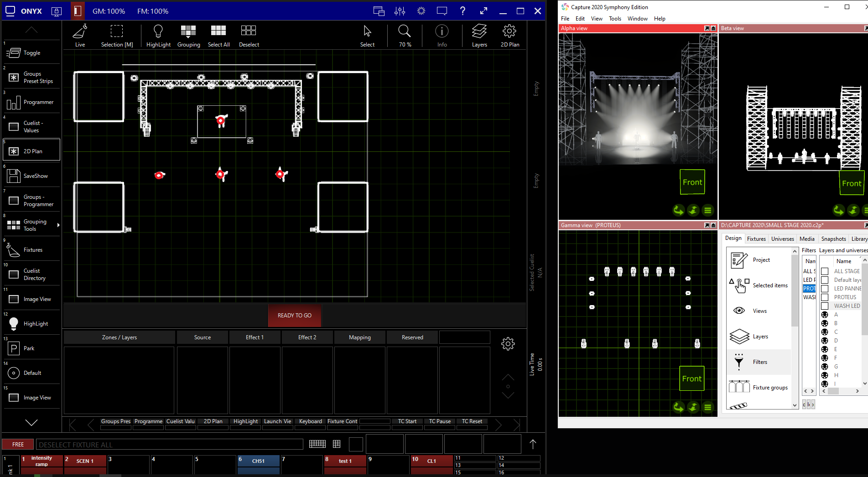The width and height of the screenshot is (868, 477).
Task: Open the Tools menu in Capture
Action: pos(615,19)
